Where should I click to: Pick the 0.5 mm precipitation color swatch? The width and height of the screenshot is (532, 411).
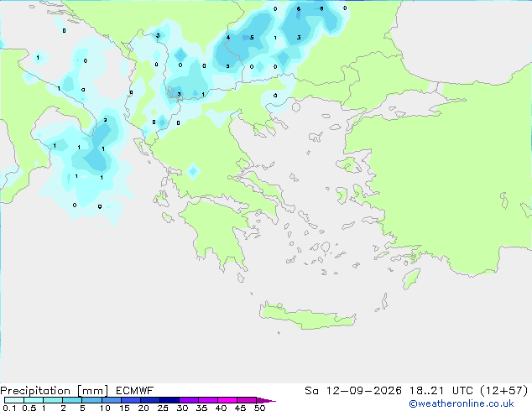click(34, 400)
